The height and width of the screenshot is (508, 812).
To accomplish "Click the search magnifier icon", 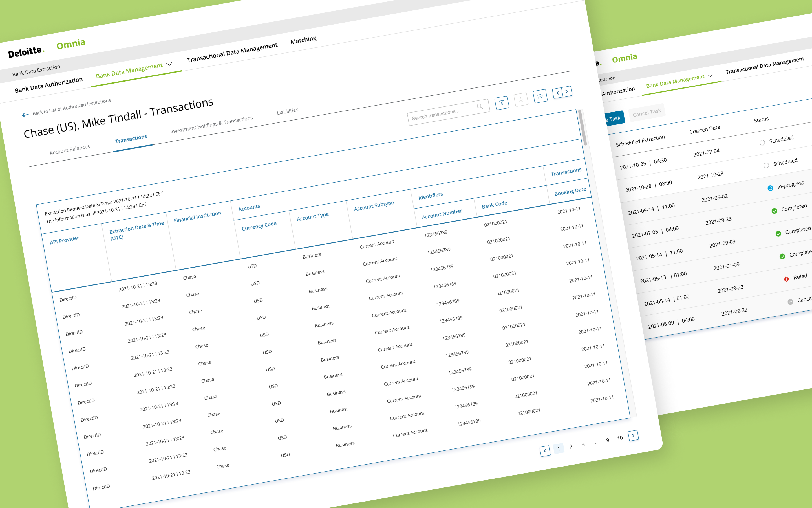I will point(480,106).
